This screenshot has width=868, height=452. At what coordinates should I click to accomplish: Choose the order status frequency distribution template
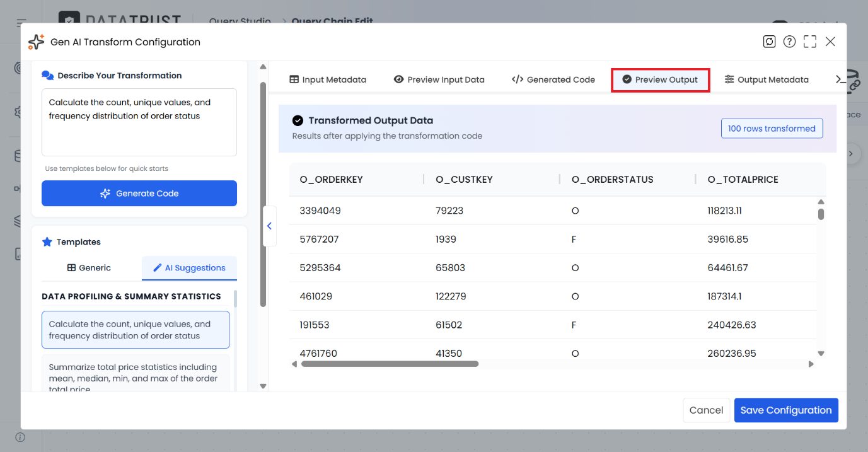tap(136, 330)
